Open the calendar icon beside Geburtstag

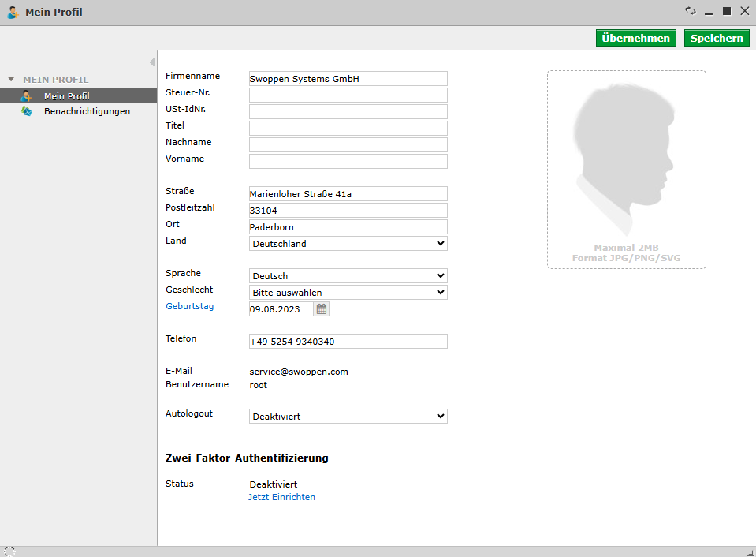point(321,308)
